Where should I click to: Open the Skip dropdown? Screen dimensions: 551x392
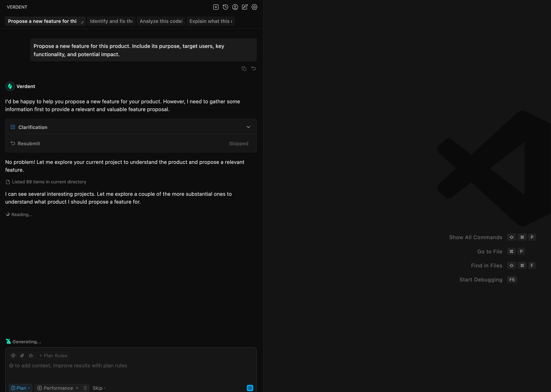[99, 388]
